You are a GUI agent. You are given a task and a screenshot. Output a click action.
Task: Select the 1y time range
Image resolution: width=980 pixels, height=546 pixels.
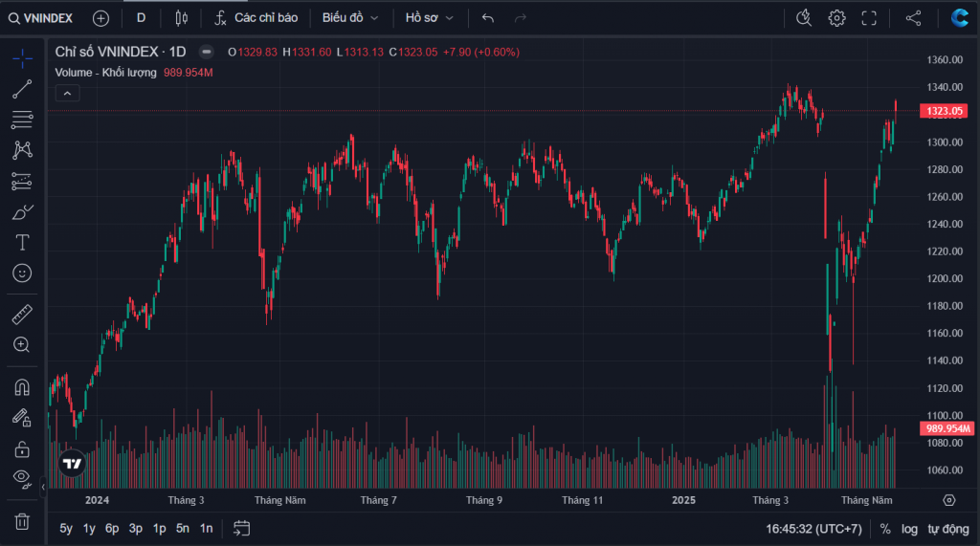pyautogui.click(x=89, y=529)
